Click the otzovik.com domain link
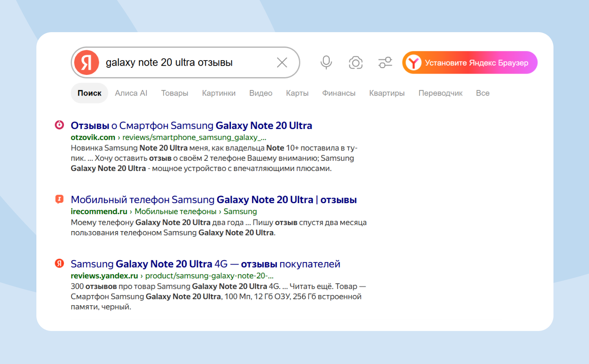Viewport: 589px width, 364px height. (93, 138)
